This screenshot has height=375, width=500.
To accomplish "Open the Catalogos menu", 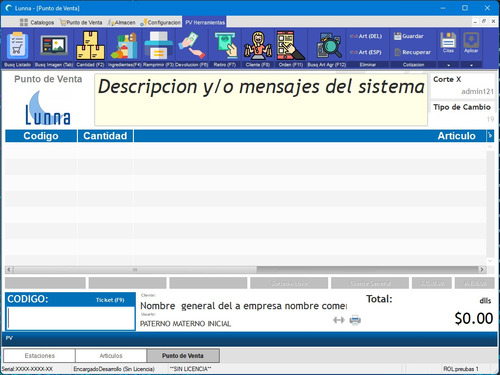I will click(37, 22).
